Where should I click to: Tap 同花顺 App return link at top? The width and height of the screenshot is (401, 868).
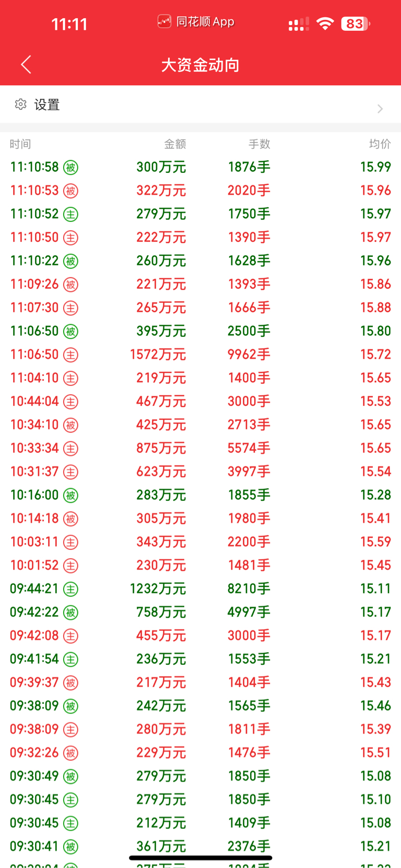[x=196, y=22]
